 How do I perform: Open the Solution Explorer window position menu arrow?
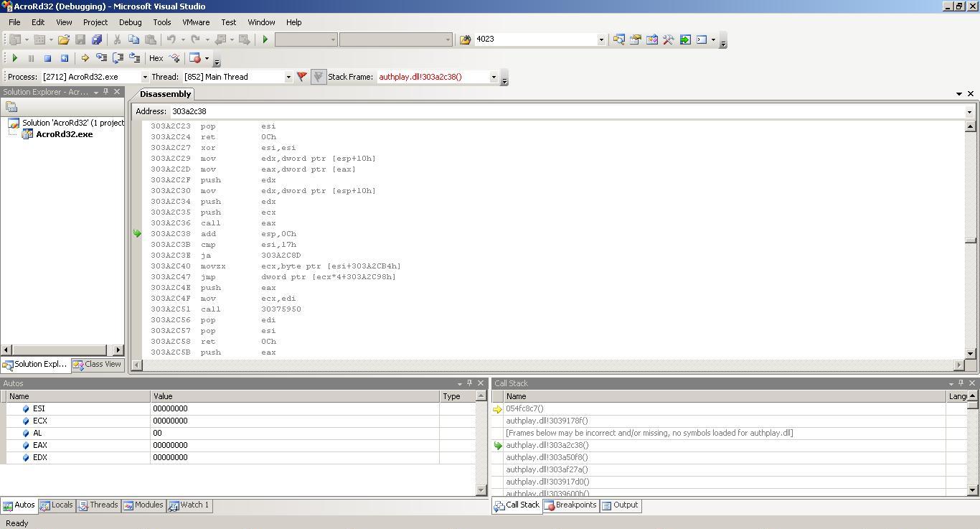[x=96, y=92]
